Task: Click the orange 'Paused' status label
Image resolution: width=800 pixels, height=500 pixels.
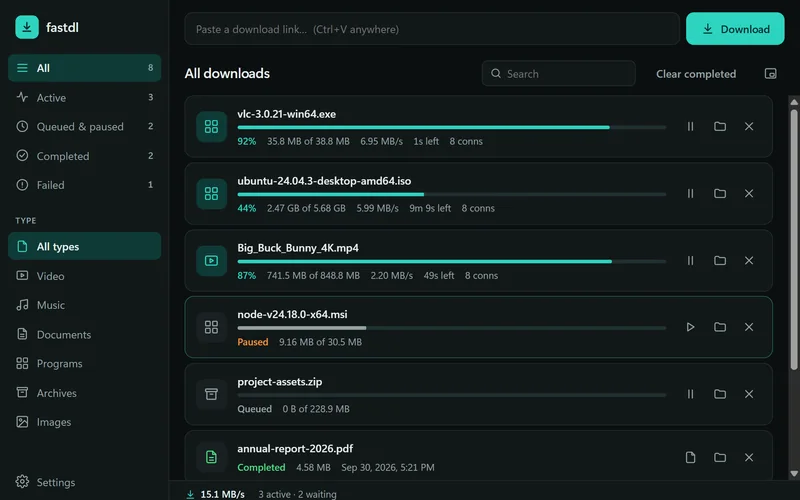Action: (x=253, y=342)
